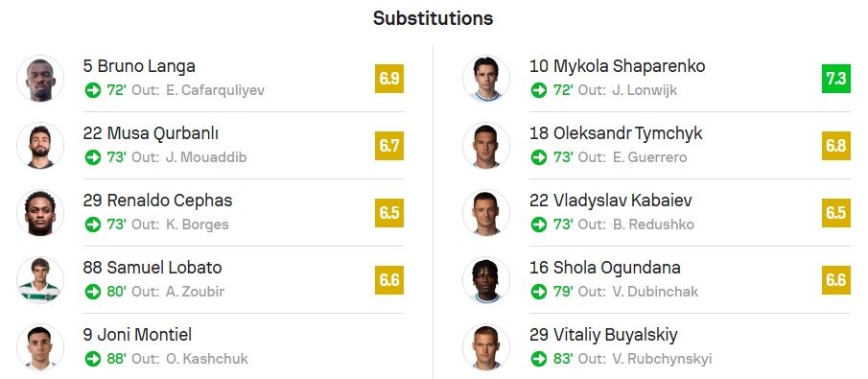Click the green arrow icon beside 83' Rubchynskyi

[x=539, y=359]
